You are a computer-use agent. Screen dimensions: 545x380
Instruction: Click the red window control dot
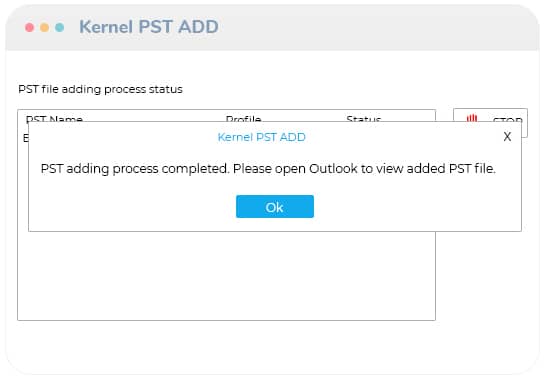pyautogui.click(x=30, y=27)
